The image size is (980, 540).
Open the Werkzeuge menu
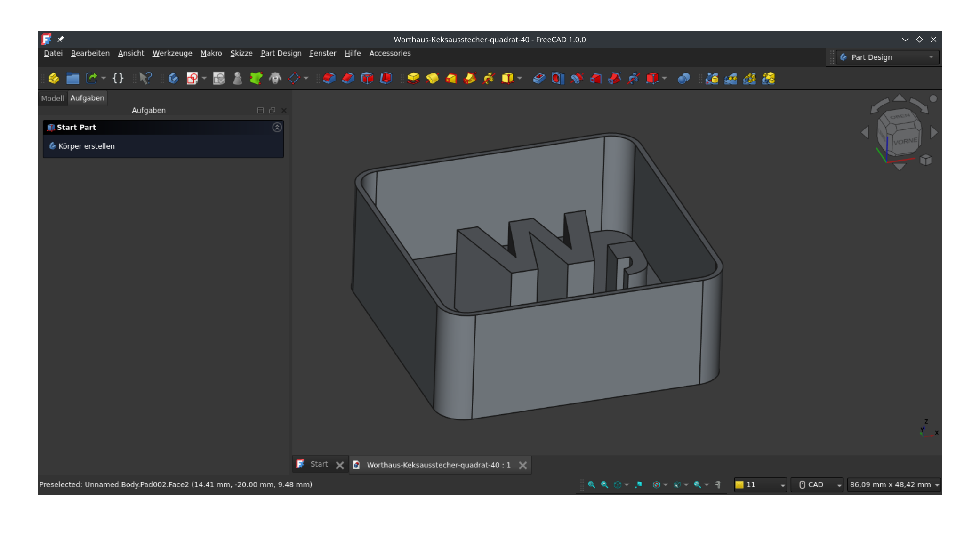[x=172, y=53]
